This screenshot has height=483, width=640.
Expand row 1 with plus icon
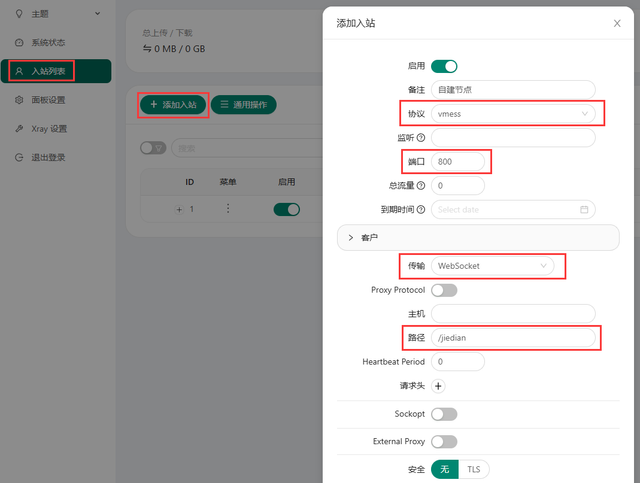[x=179, y=209]
